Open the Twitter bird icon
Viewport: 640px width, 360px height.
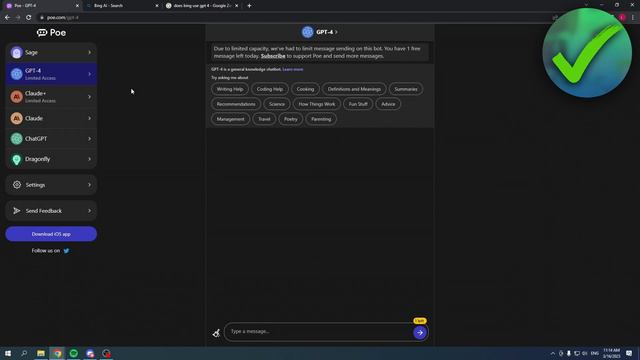point(66,251)
